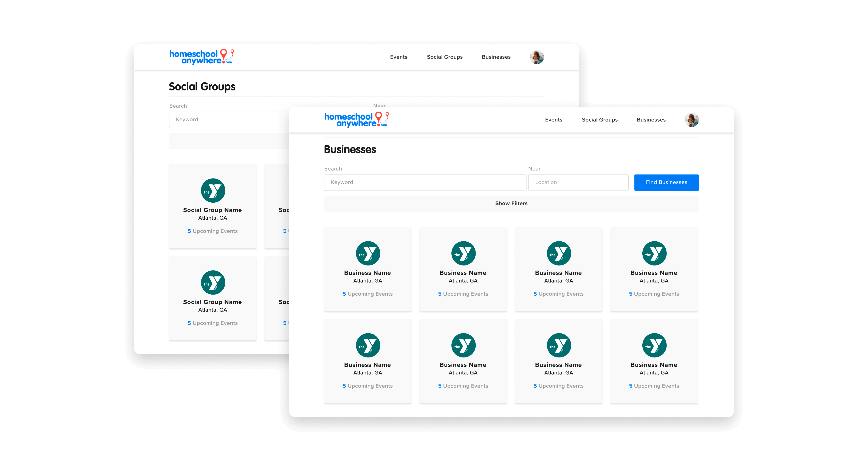The image size is (868, 461).
Task: Open Events in the Social Groups window navigation
Action: tap(398, 57)
